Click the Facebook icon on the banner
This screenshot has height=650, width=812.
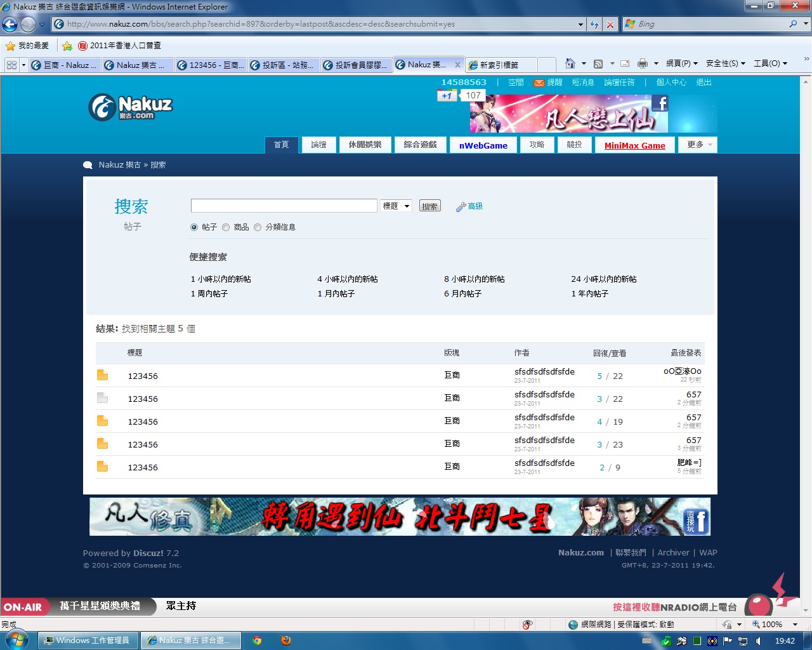660,103
